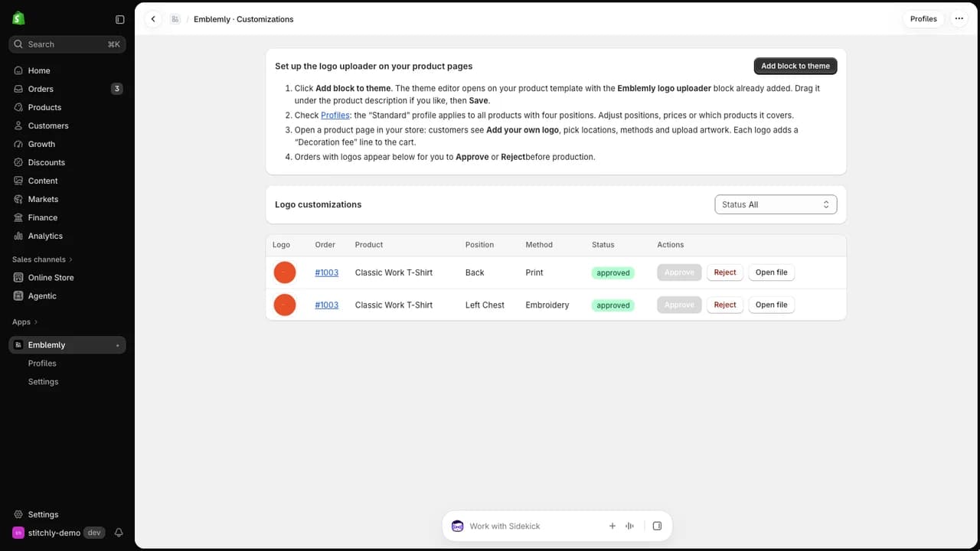The width and height of the screenshot is (980, 551).
Task: Click the Analytics bar chart icon
Action: point(18,236)
